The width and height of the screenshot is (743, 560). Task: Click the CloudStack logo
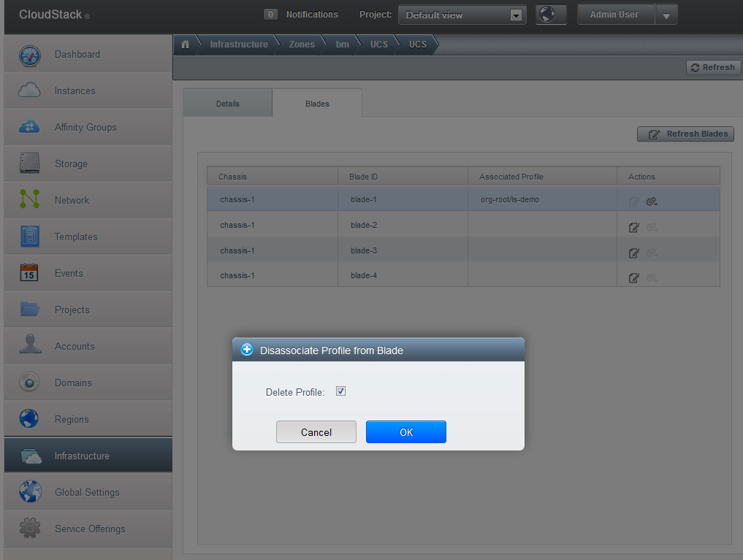coord(54,15)
